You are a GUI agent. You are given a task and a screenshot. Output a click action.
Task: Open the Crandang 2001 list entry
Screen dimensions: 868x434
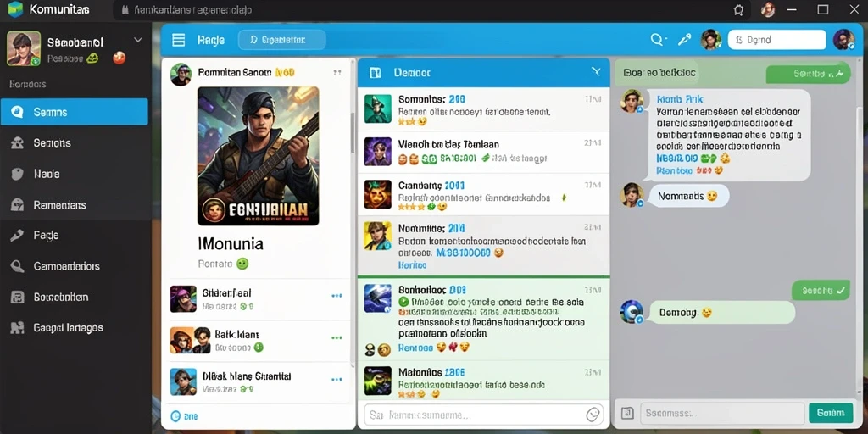pos(483,195)
